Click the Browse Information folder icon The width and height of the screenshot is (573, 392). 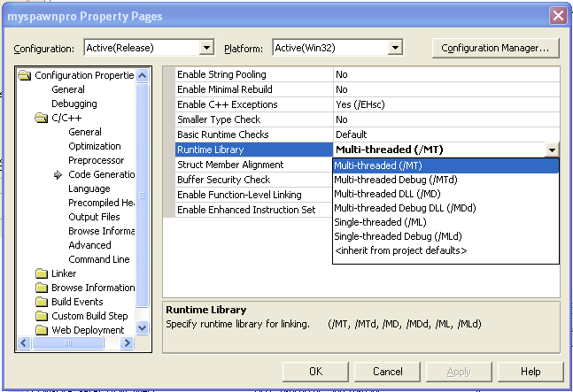tap(42, 288)
